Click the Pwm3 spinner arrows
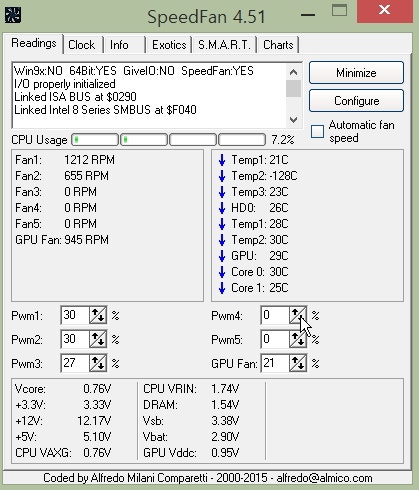The height and width of the screenshot is (490, 419). 98,363
